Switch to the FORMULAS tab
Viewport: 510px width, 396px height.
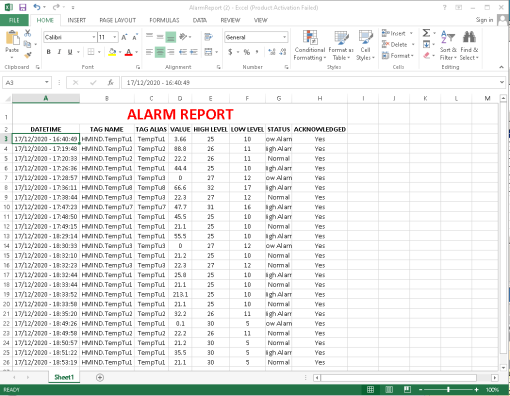[164, 20]
